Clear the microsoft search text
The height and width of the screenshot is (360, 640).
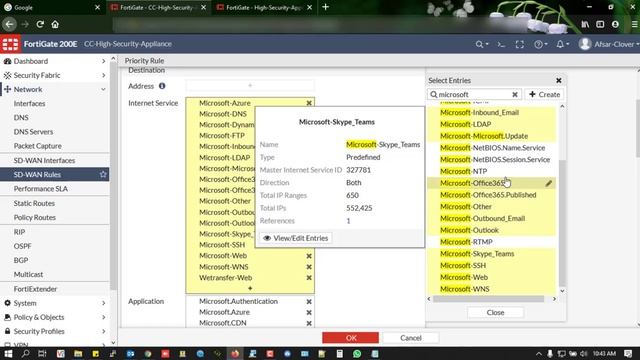[x=515, y=94]
